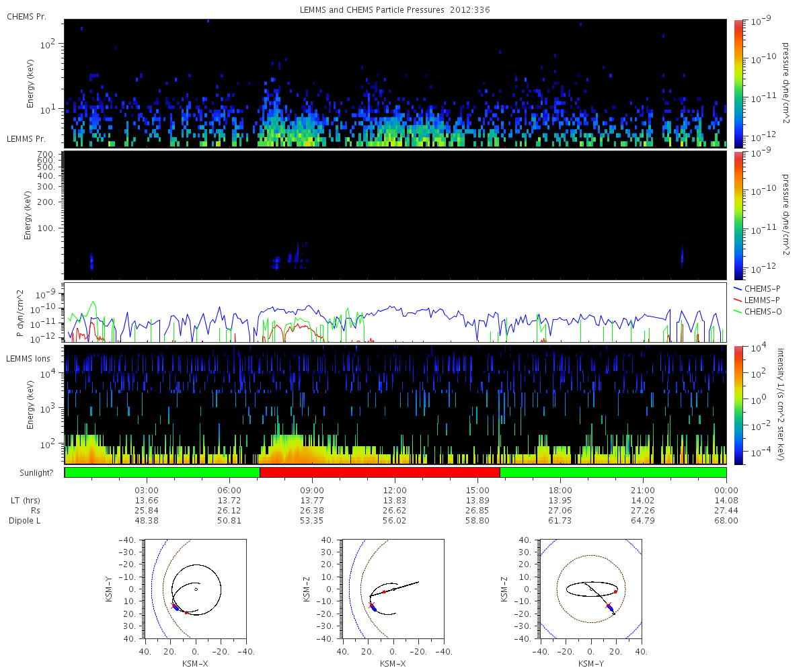Click the KSM-X vs KSM-Y orbit plot
This screenshot has height=672, width=807.
(195, 588)
